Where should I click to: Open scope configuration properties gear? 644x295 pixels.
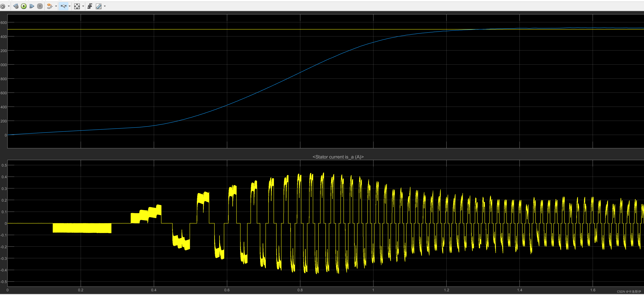3,6
